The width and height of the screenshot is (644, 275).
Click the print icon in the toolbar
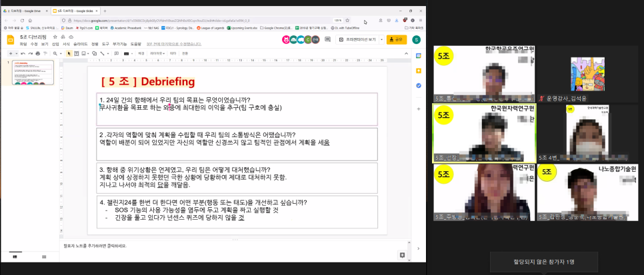38,53
